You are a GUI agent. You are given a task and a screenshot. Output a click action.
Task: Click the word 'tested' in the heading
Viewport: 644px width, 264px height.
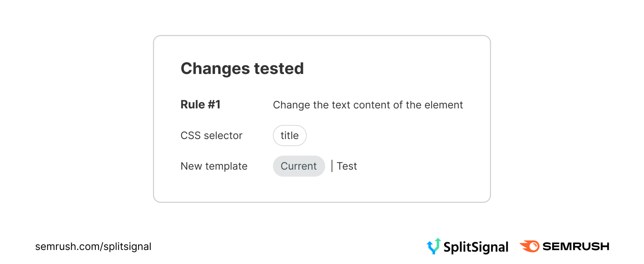tap(279, 69)
